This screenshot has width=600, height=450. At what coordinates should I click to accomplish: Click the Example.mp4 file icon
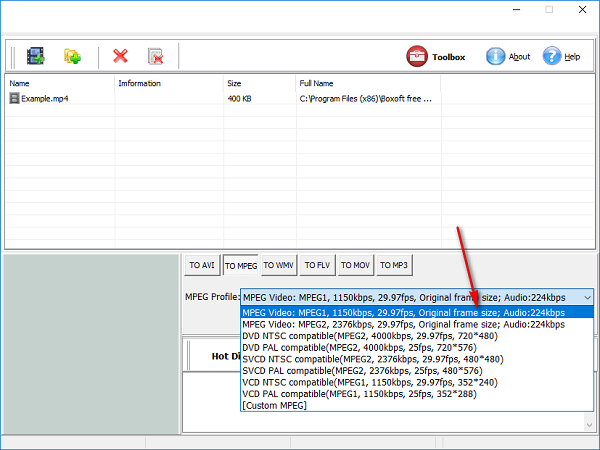[x=14, y=98]
